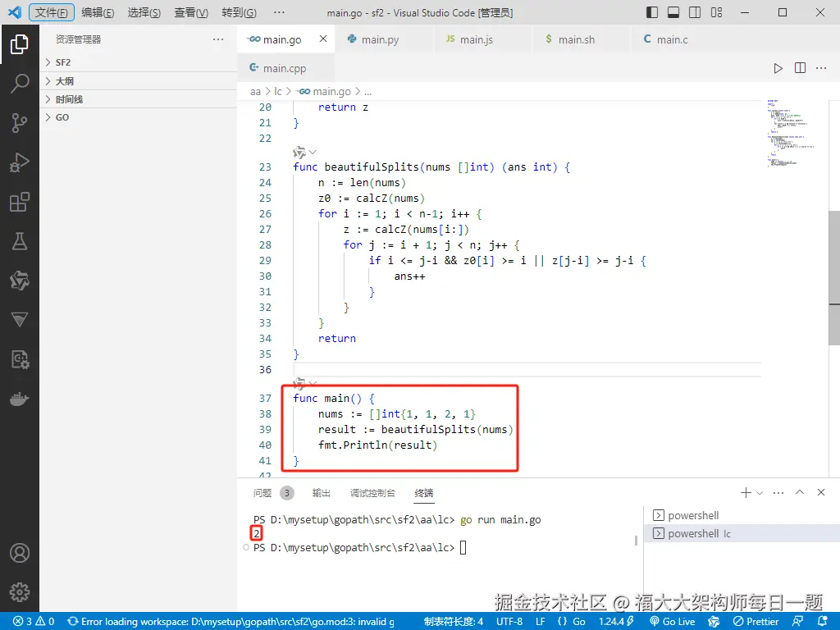The height and width of the screenshot is (630, 840).
Task: Close the main.go editor tab
Action: tap(323, 39)
